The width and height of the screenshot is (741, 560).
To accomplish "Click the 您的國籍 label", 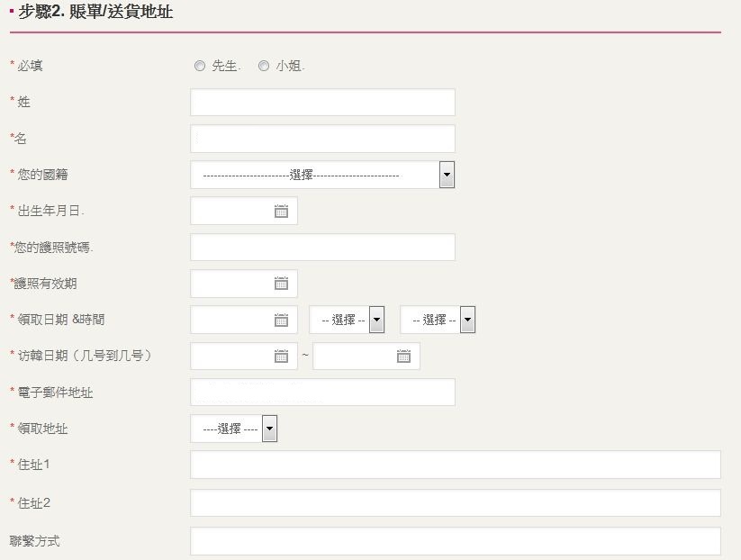I will coord(42,175).
